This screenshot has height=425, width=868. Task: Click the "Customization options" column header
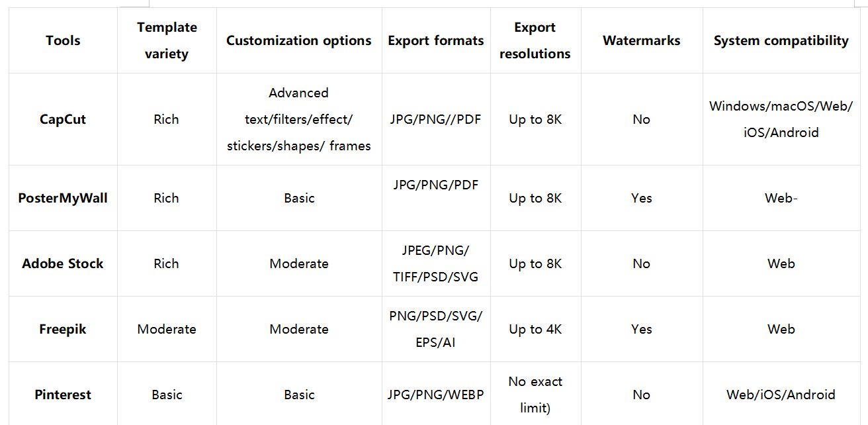click(298, 40)
